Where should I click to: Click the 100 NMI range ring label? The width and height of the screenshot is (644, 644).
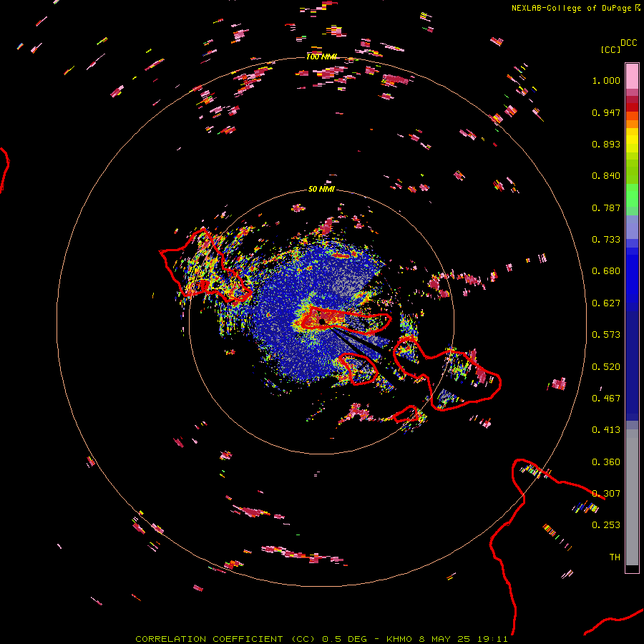pos(321,57)
